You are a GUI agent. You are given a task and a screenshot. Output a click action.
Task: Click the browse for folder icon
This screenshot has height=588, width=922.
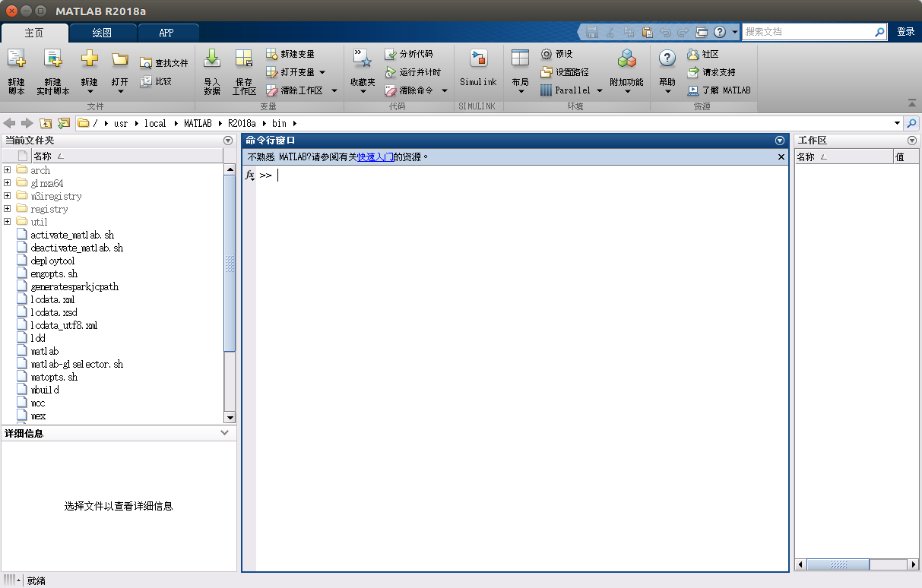pyautogui.click(x=64, y=123)
